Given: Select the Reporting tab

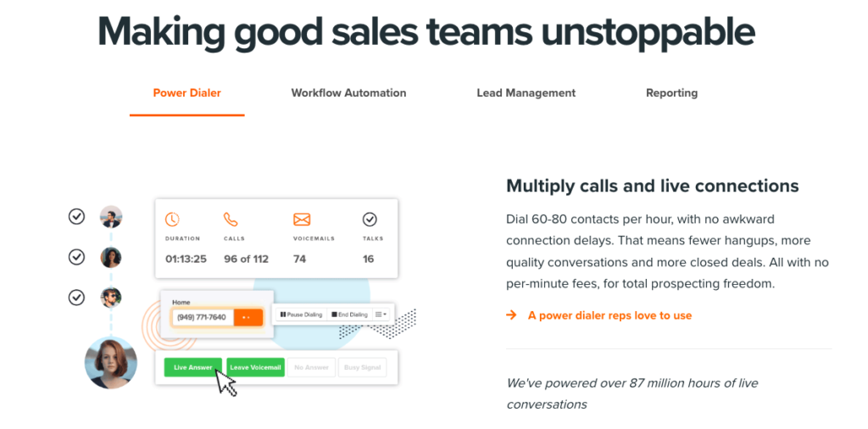Looking at the screenshot, I should point(671,93).
